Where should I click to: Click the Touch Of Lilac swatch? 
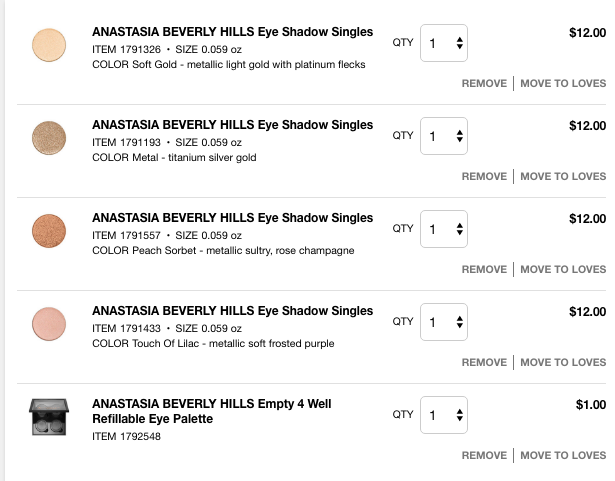pyautogui.click(x=48, y=322)
